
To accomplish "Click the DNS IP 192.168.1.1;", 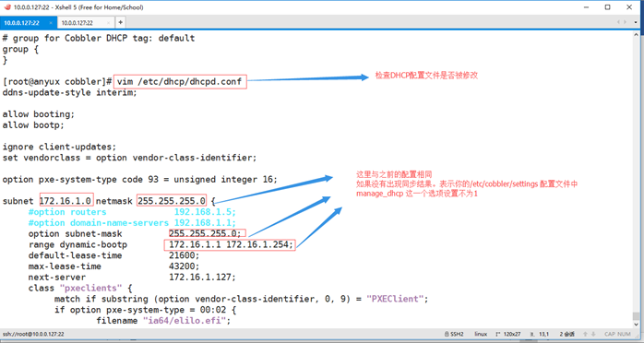I will point(205,223).
